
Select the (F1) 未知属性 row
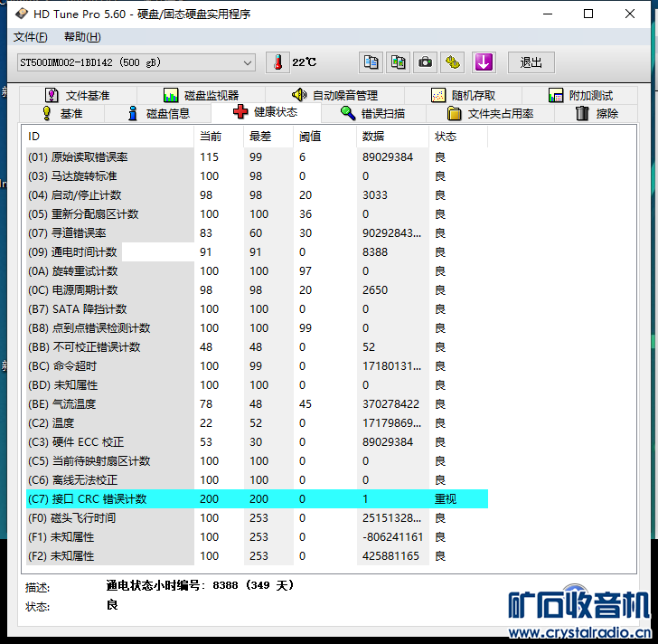point(257,537)
